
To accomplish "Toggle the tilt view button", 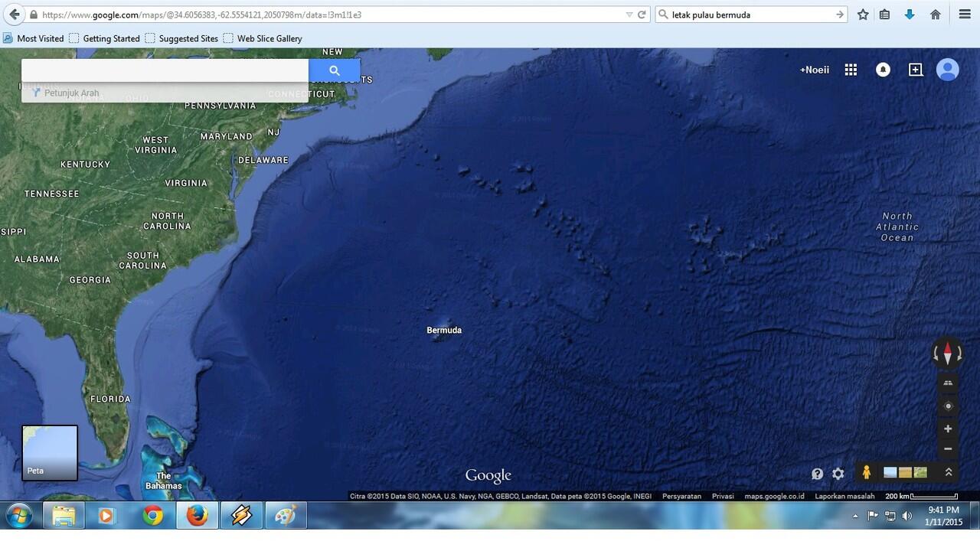I will (948, 383).
